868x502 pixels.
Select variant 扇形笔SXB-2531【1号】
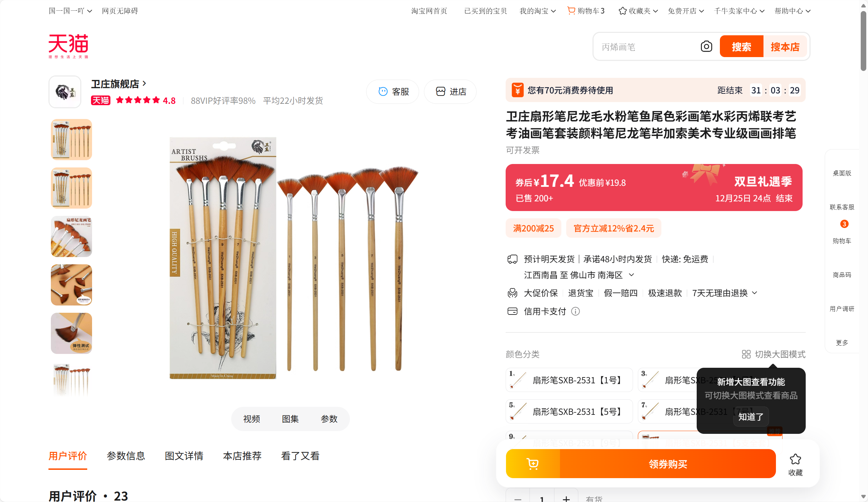click(569, 380)
